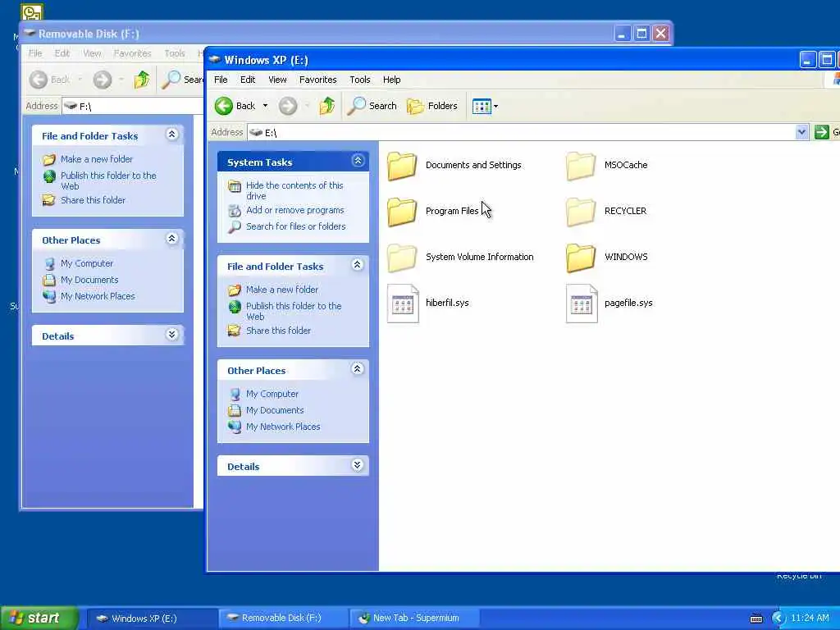Open File menu in Windows XP (E:) window
The image size is (840, 630).
(221, 80)
